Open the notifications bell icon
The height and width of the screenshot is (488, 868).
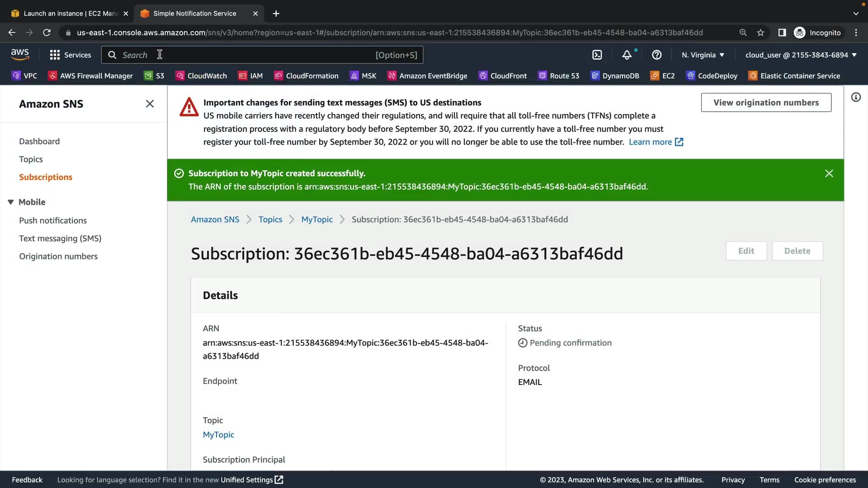(x=627, y=55)
